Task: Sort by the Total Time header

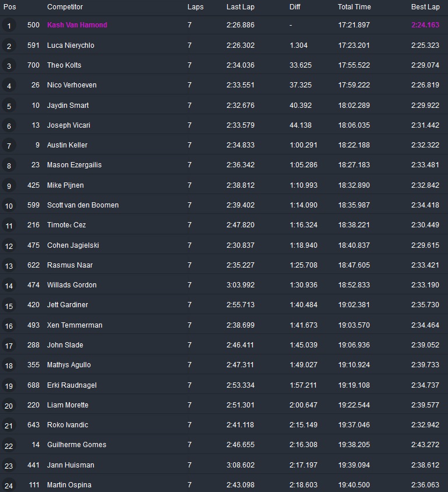Action: point(354,7)
